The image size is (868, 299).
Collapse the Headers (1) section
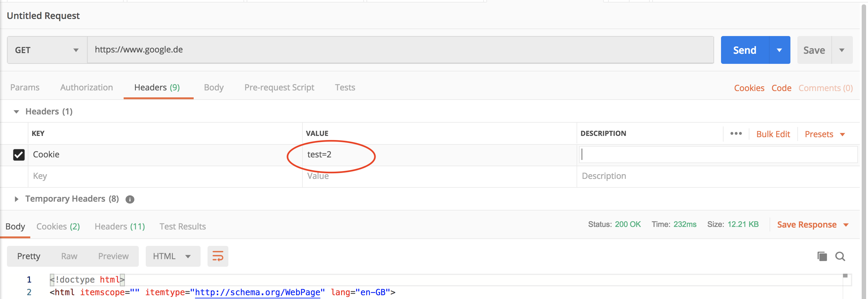pos(16,111)
